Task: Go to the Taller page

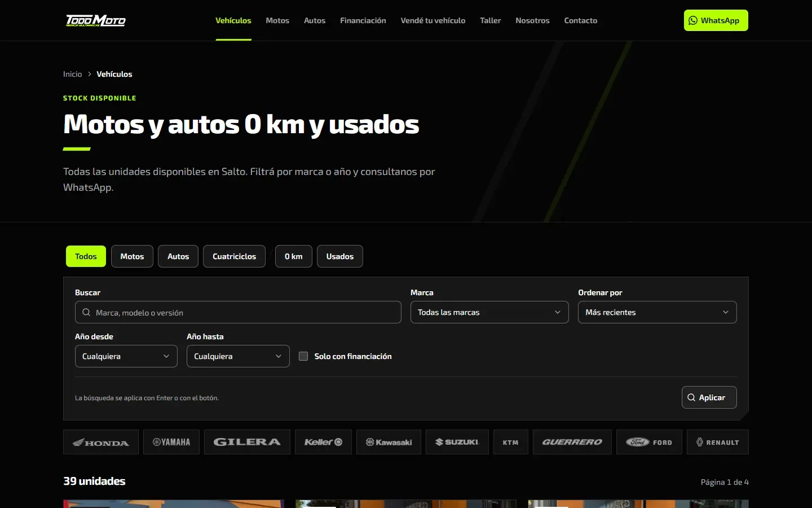Action: click(491, 20)
